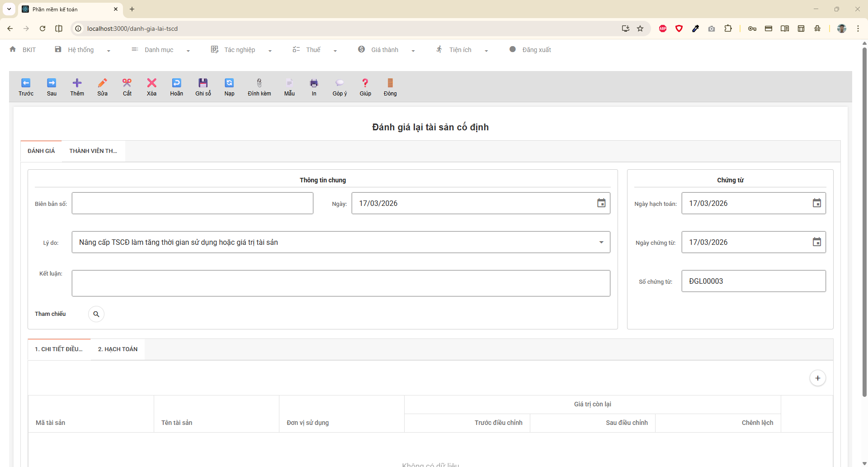Click the Biên bản số input field

point(193,203)
